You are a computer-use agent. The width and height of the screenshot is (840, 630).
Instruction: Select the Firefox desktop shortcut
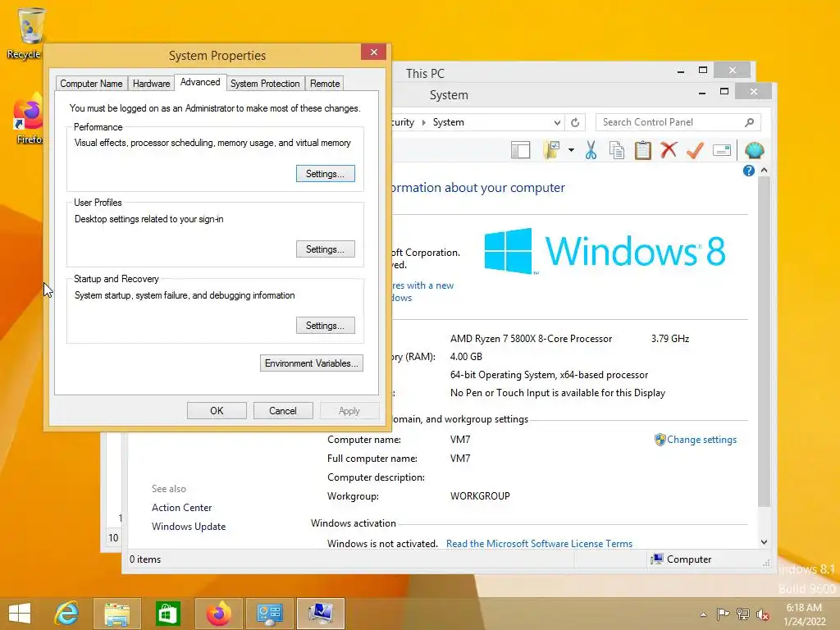(x=29, y=119)
